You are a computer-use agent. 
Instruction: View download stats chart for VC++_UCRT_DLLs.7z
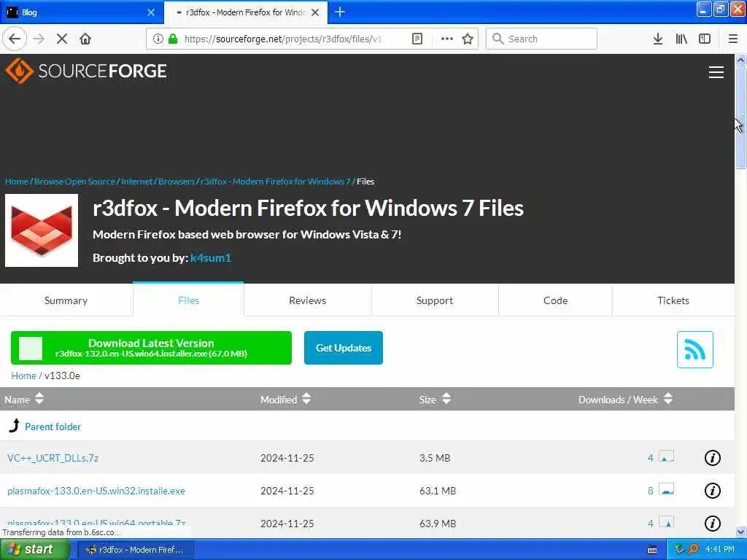[x=666, y=456]
